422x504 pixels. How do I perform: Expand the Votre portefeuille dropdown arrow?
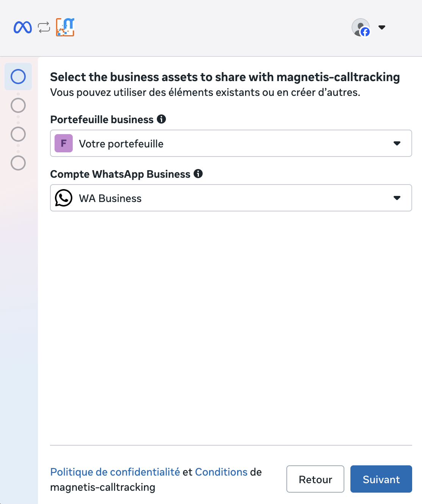(x=397, y=143)
